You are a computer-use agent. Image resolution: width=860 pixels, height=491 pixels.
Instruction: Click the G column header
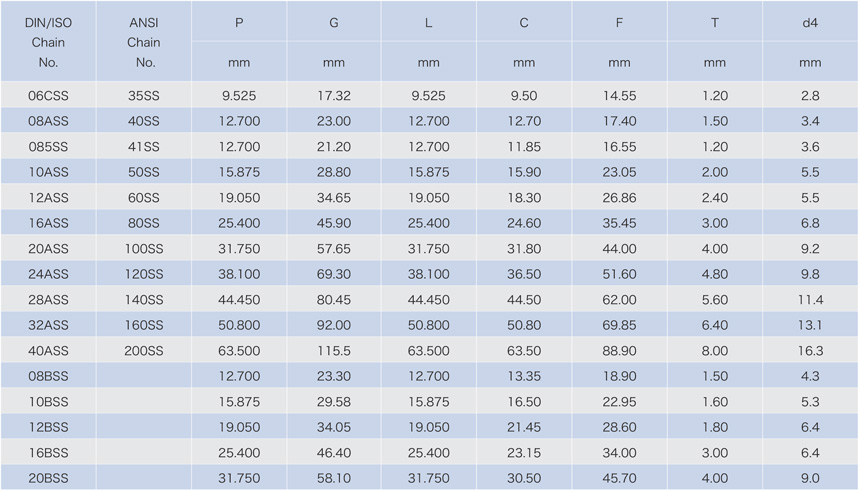point(333,23)
